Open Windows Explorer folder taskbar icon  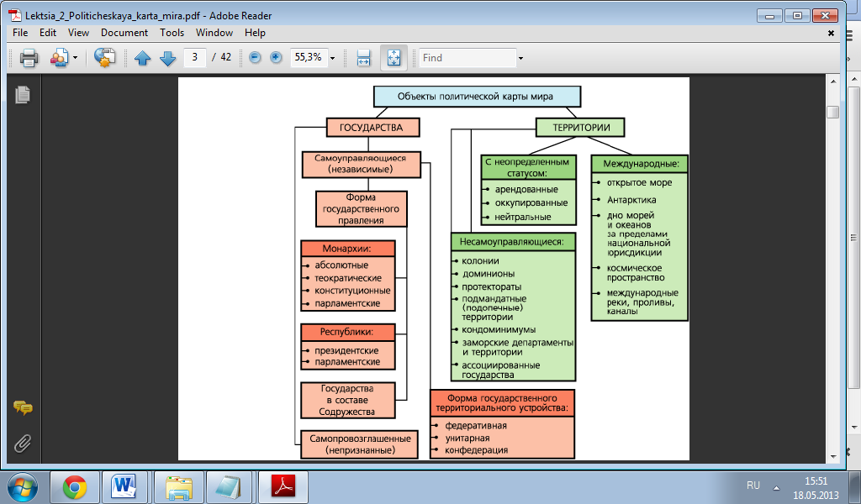click(x=179, y=487)
